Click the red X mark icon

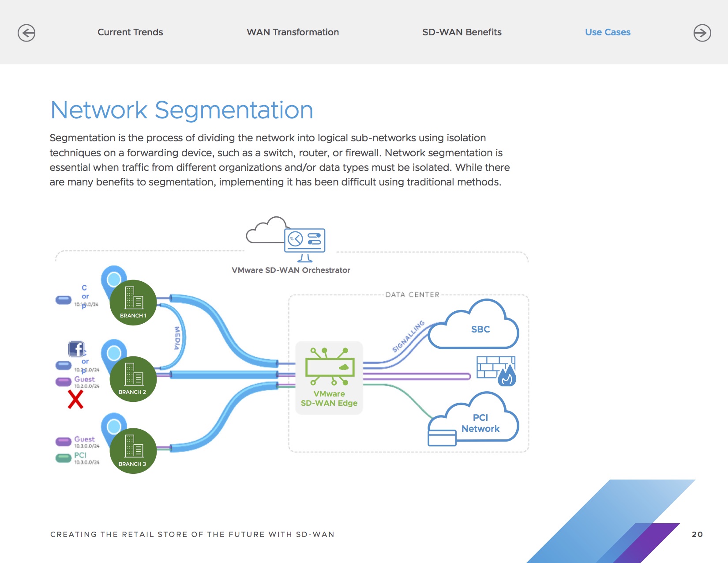point(75,399)
